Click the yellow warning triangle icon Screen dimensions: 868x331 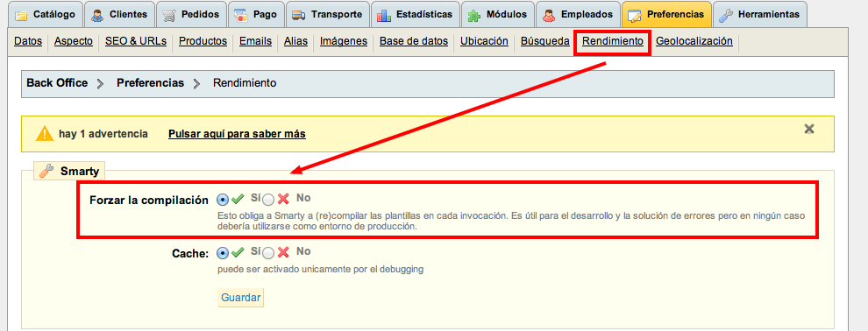(x=45, y=134)
